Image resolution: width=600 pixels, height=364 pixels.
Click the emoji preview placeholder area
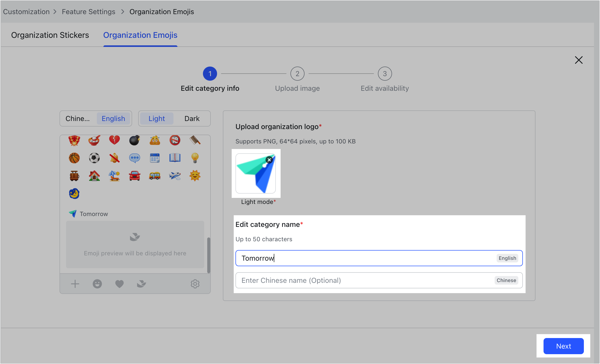pos(135,244)
